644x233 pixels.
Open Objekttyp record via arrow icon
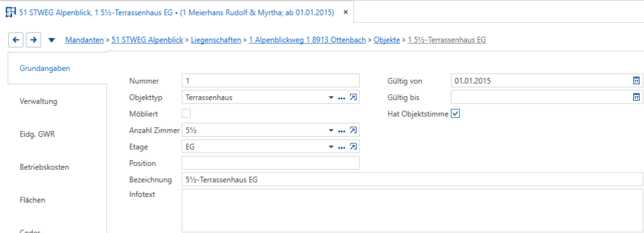tap(353, 97)
